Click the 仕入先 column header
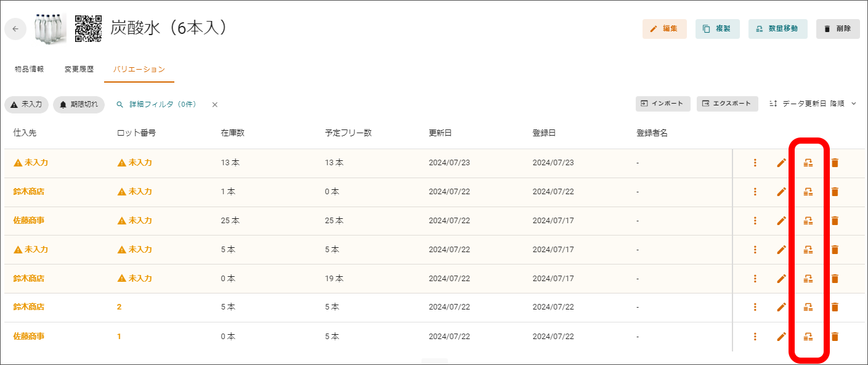Image resolution: width=868 pixels, height=365 pixels. point(25,133)
